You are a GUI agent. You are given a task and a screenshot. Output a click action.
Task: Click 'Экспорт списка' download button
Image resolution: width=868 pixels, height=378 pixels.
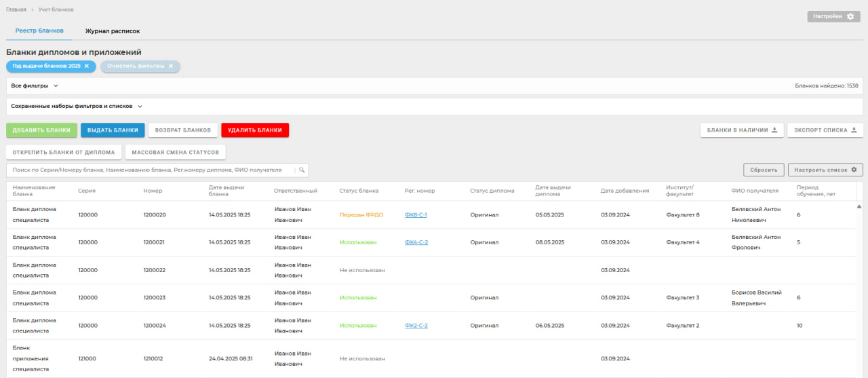(x=825, y=130)
